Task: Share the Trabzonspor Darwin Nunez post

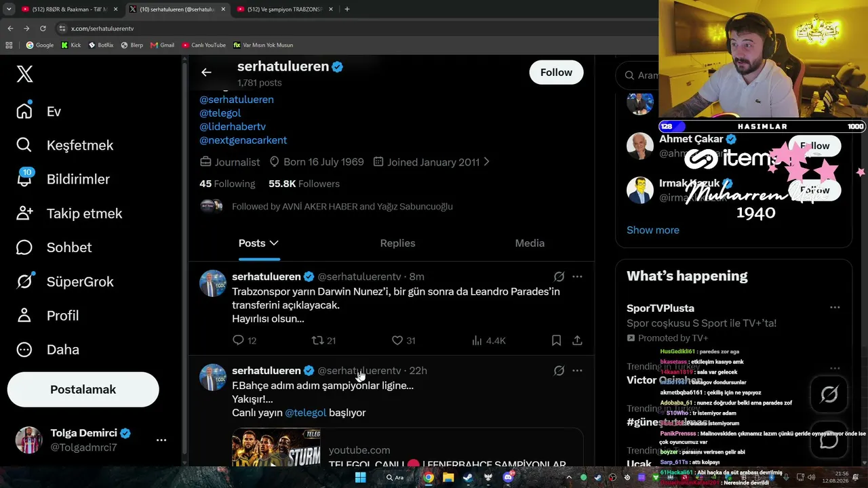Action: [577, 340]
